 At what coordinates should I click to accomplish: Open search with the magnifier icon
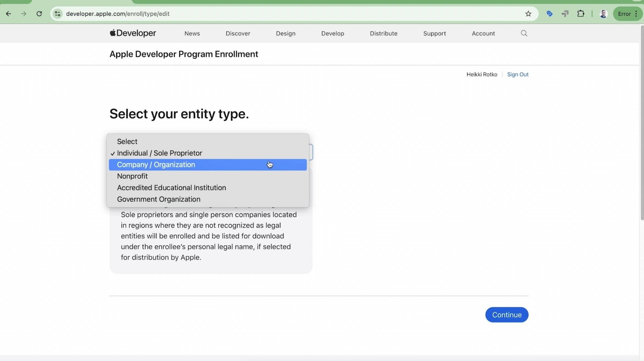tap(524, 33)
